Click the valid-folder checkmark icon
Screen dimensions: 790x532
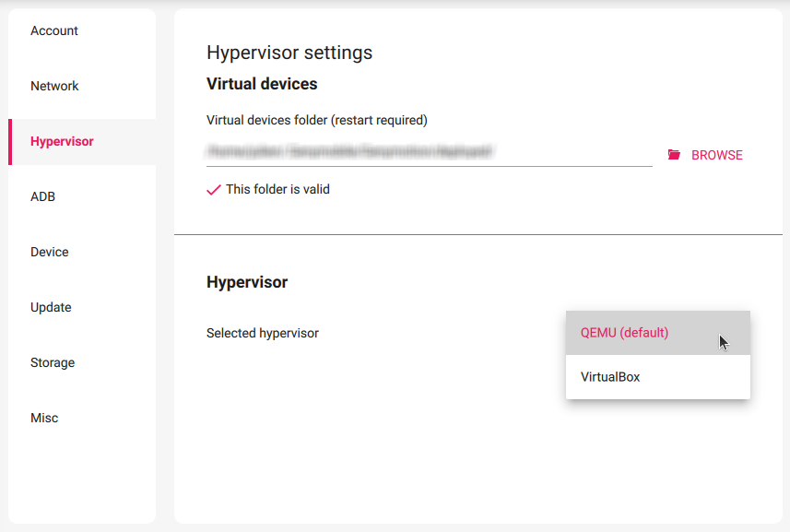[x=213, y=189]
